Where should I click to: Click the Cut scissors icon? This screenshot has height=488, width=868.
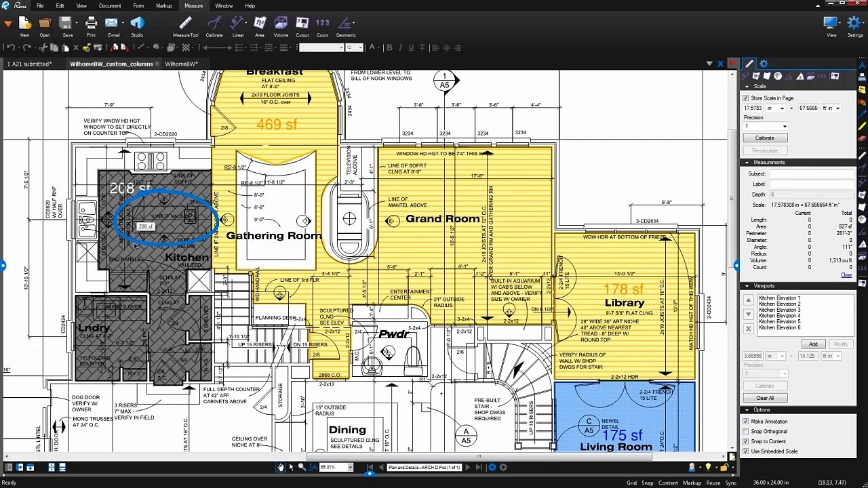43,47
